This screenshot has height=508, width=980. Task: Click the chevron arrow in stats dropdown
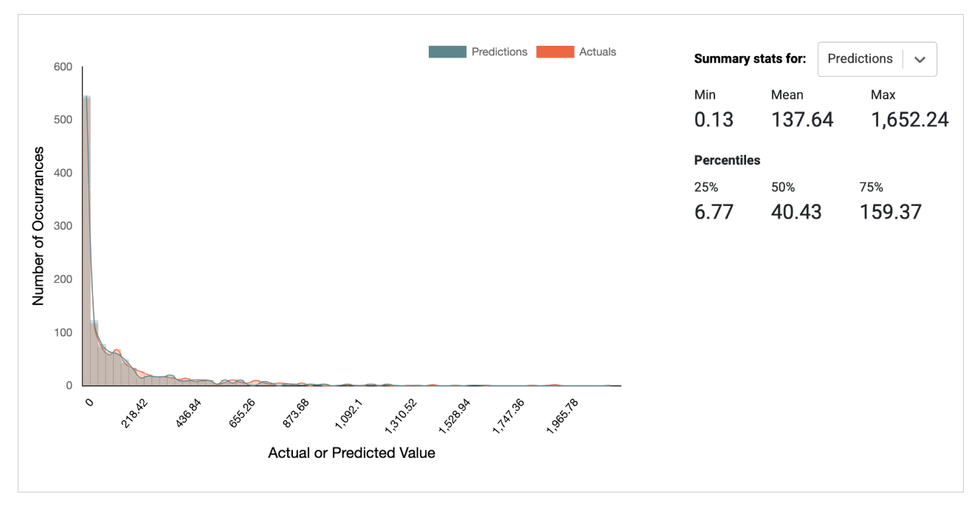pos(919,60)
